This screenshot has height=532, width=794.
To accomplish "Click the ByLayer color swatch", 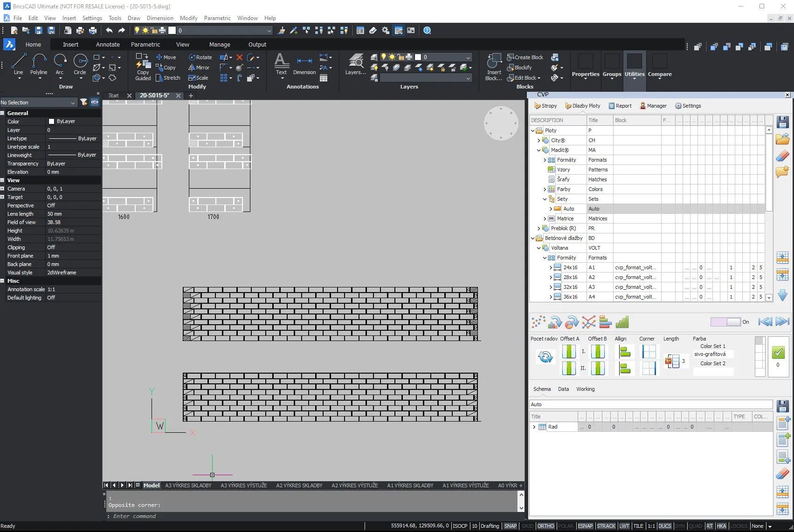I will point(52,121).
